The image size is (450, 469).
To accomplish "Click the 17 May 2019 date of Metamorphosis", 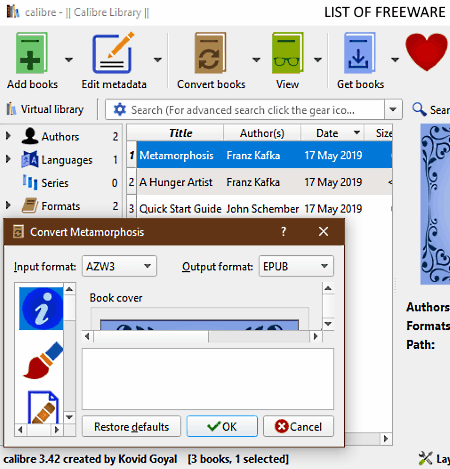I will click(333, 155).
